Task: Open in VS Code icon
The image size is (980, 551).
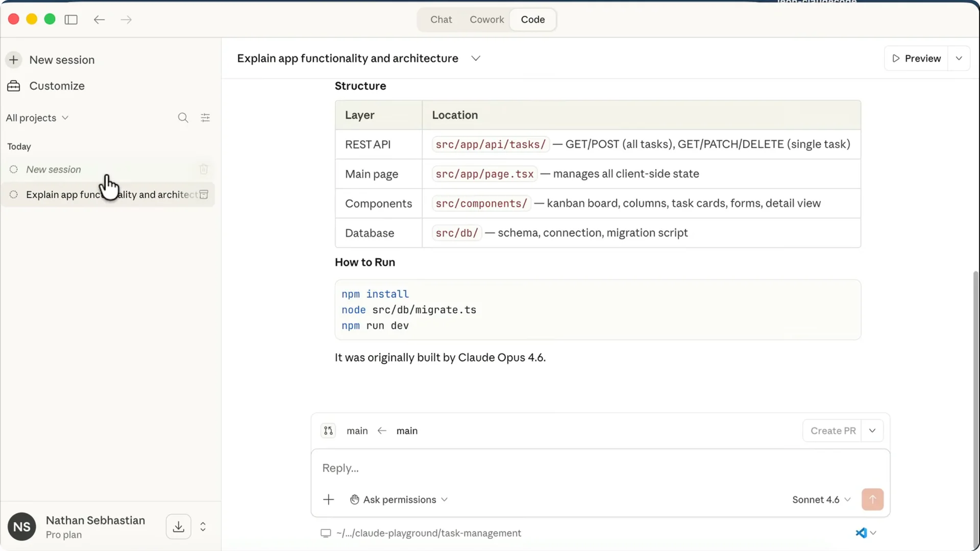Action: click(x=861, y=533)
